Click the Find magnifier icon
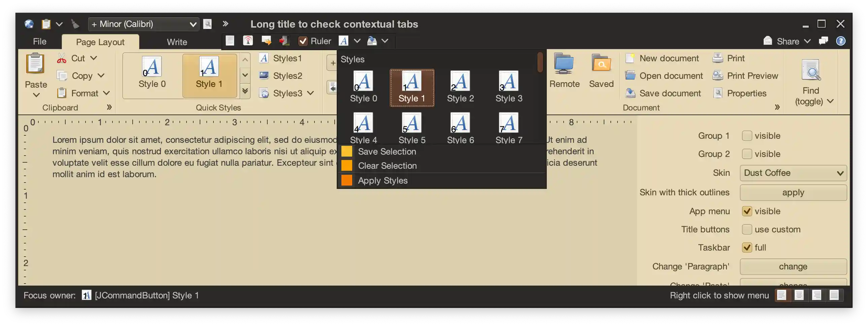 [x=811, y=70]
